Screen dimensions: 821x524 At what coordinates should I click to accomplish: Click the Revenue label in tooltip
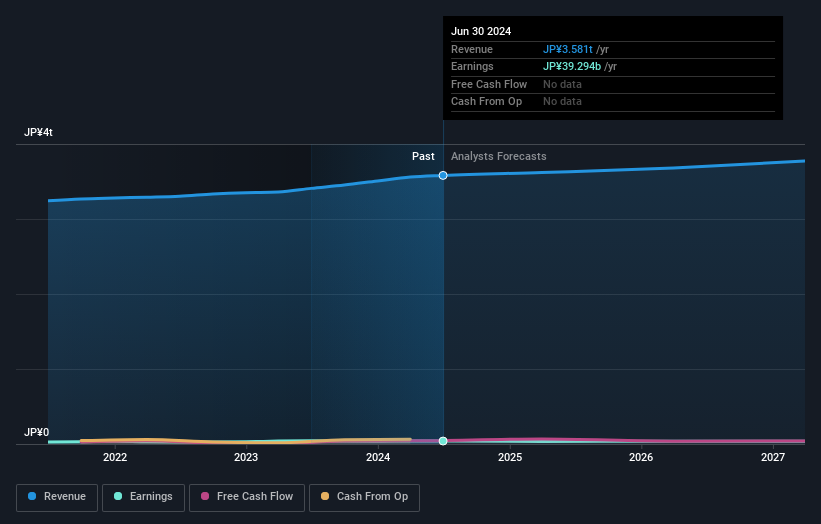coord(472,49)
